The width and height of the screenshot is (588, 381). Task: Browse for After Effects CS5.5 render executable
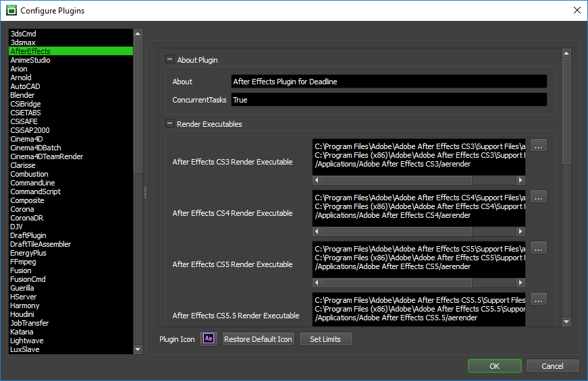coord(538,299)
